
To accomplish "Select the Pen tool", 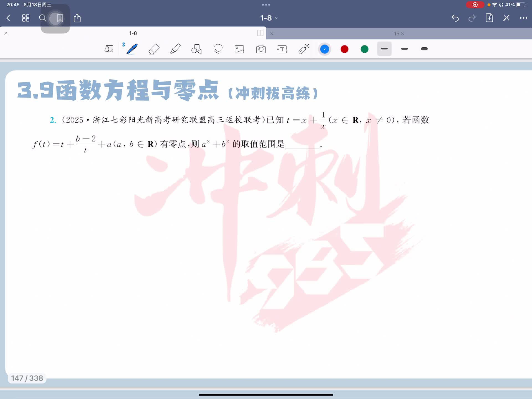I will [x=132, y=49].
